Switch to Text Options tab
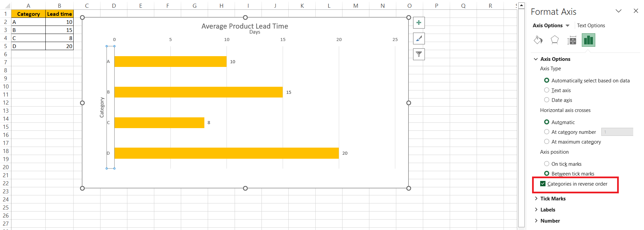Screen dimensions: 644x230 tap(591, 26)
